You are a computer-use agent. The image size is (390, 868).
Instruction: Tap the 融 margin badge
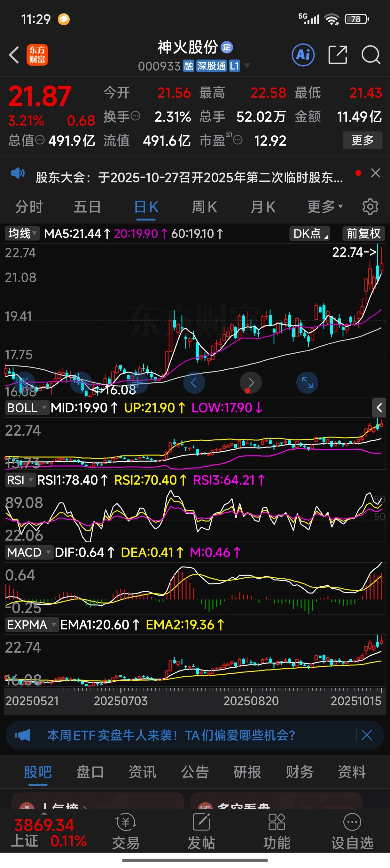tap(188, 66)
